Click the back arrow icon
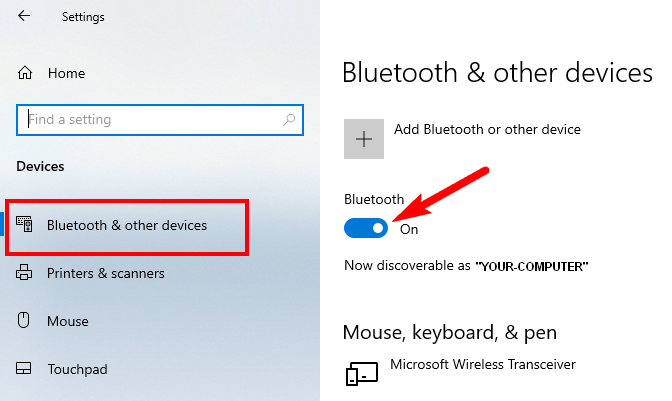This screenshot has height=401, width=672. pos(24,16)
